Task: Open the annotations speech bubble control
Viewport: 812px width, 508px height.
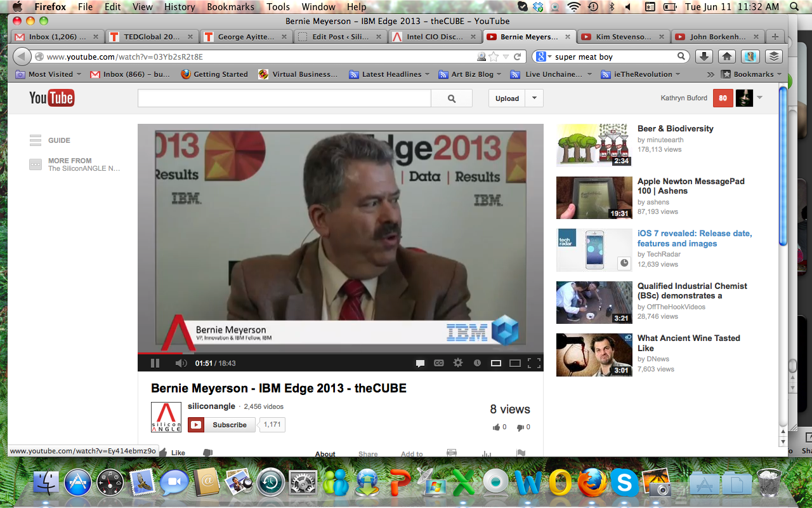Action: [420, 363]
